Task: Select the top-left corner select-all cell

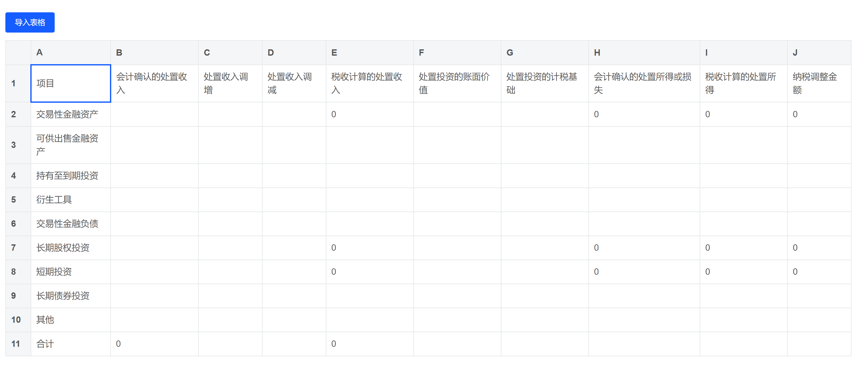Action: point(18,52)
